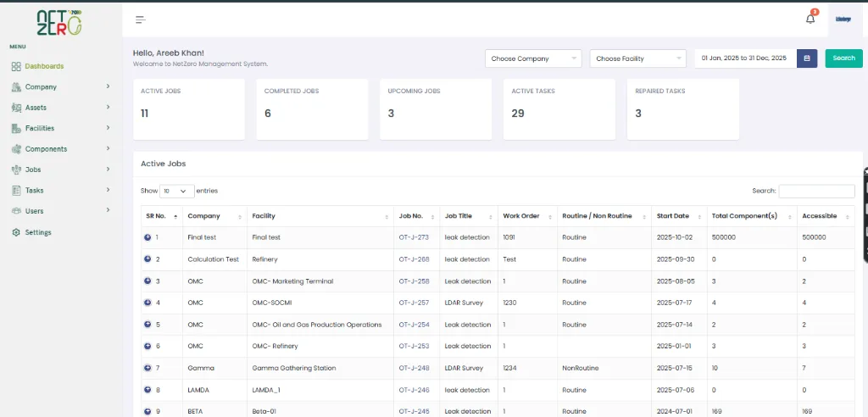This screenshot has height=417, width=868.
Task: Click the calendar icon beside date range
Action: pos(807,58)
